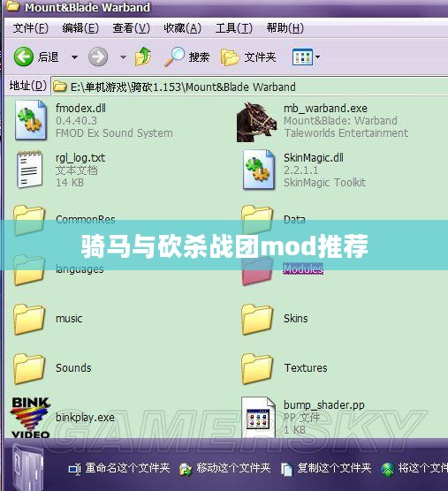448x491 pixels.
Task: Open the Views mode icon
Action: 302,57
